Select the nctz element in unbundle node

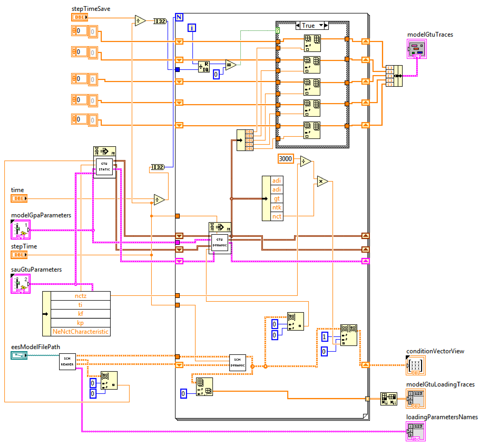point(80,296)
